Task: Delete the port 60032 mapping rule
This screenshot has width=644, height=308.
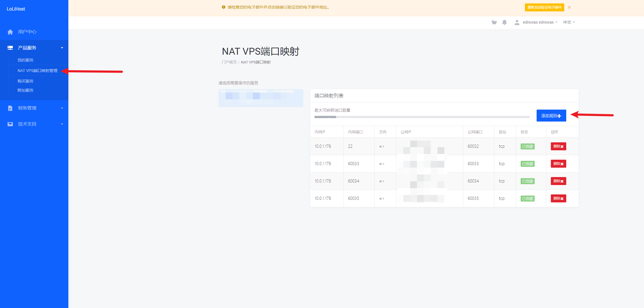Action: tap(558, 146)
